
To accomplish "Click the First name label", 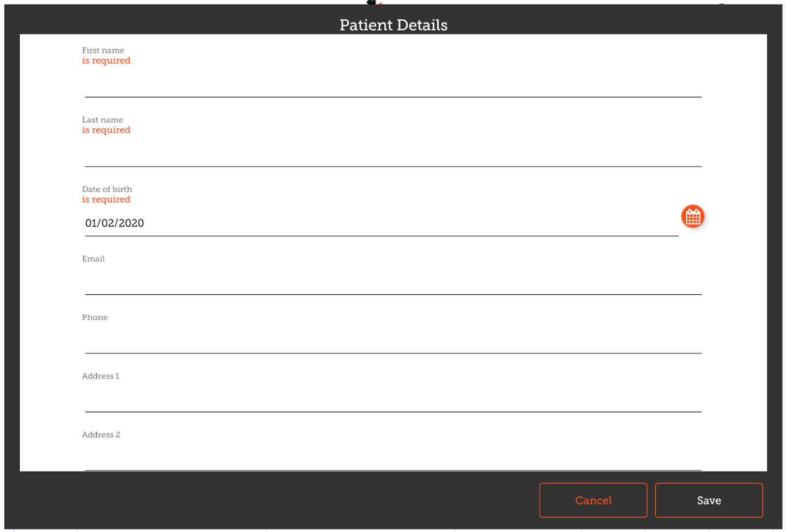I will point(103,50).
